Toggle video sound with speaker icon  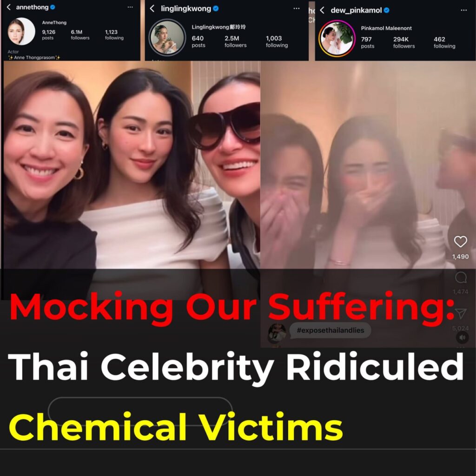click(462, 337)
